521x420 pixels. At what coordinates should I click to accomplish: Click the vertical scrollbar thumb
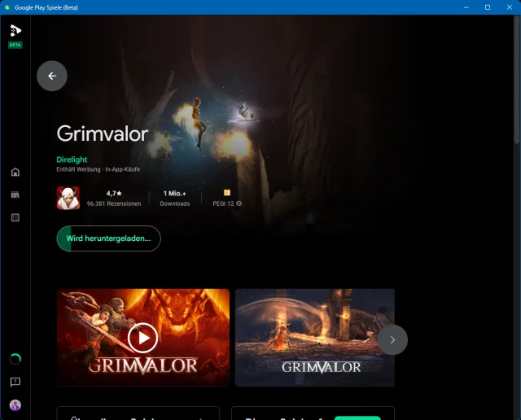pyautogui.click(x=517, y=80)
